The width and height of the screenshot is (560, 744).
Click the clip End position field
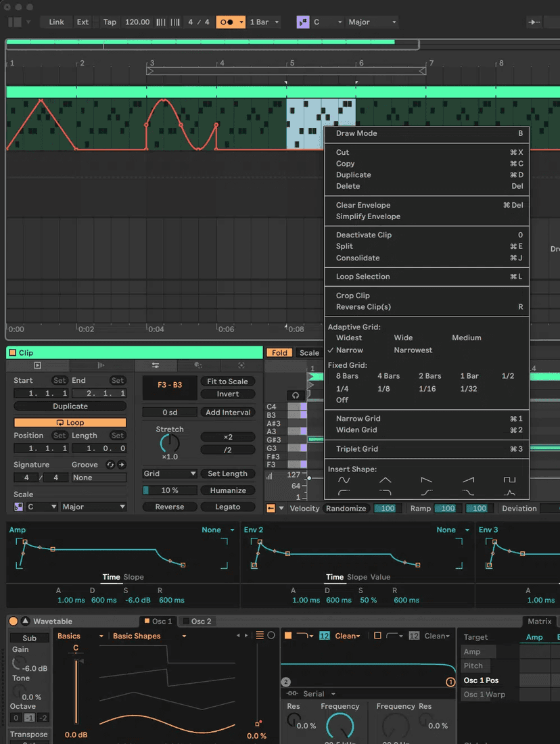coord(99,394)
